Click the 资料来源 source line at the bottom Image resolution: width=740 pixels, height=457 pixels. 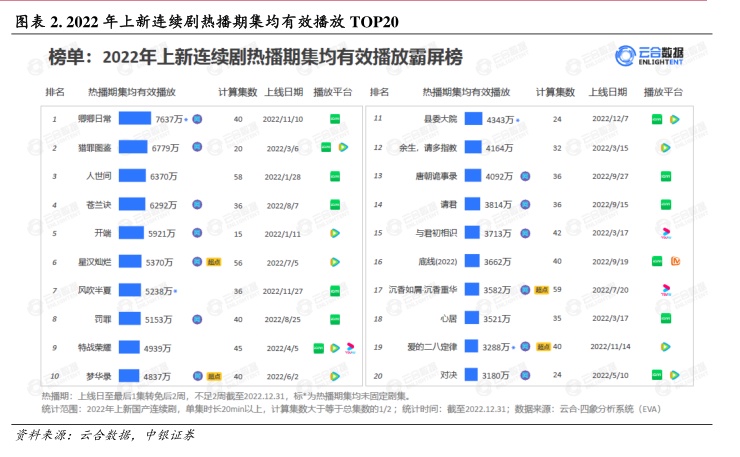pyautogui.click(x=105, y=436)
